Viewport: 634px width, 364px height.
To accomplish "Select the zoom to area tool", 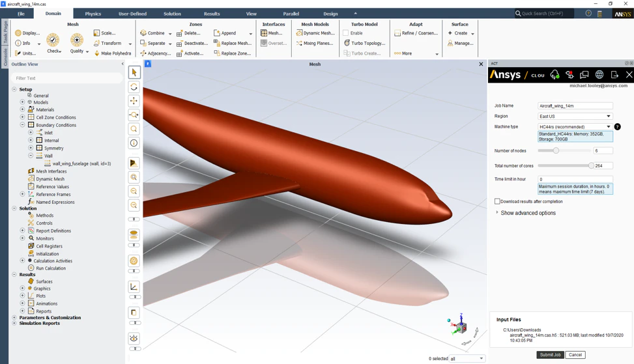I will coord(134,129).
